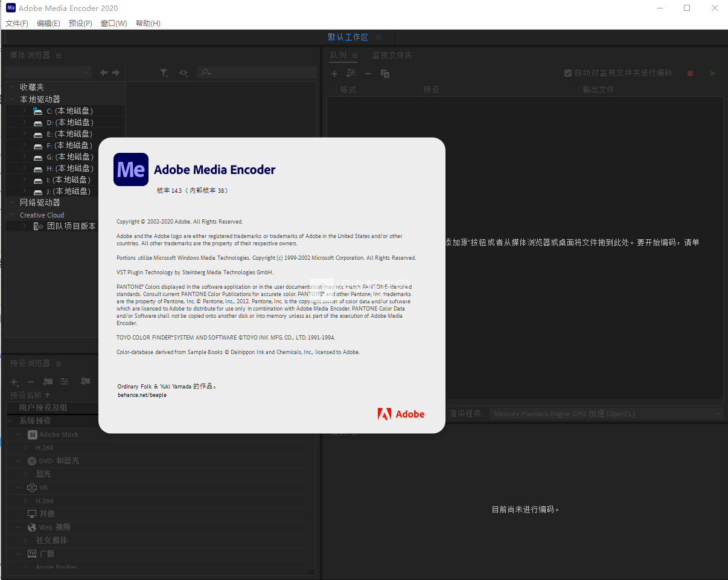Click the delete preset minus icon

[x=31, y=382]
